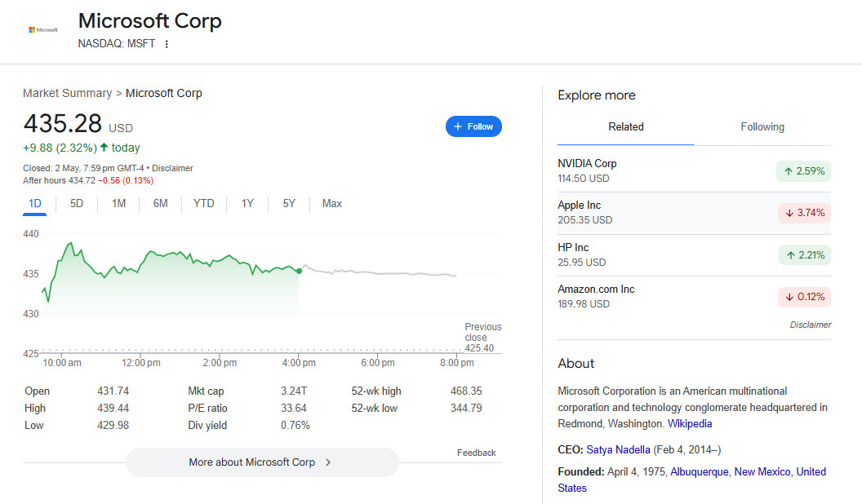
Task: Click the Amazon.com 0.12% down badge
Action: tap(803, 297)
